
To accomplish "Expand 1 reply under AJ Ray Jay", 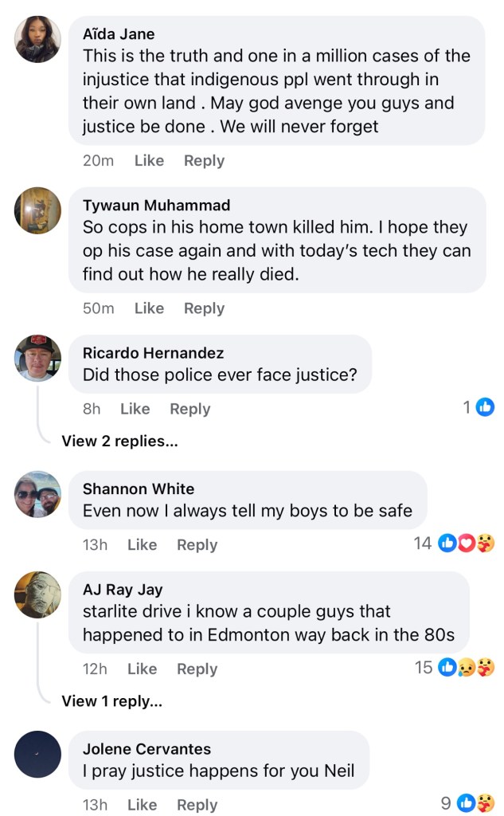I will pos(112,701).
